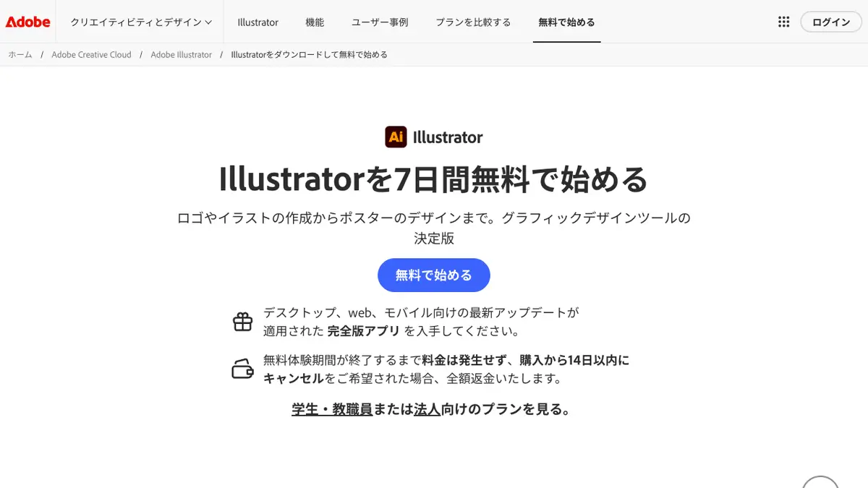868x488 pixels.
Task: Click the gift box icon
Action: pyautogui.click(x=243, y=322)
